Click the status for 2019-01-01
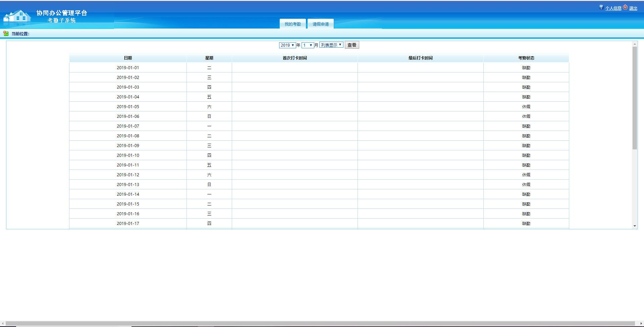 (x=526, y=68)
